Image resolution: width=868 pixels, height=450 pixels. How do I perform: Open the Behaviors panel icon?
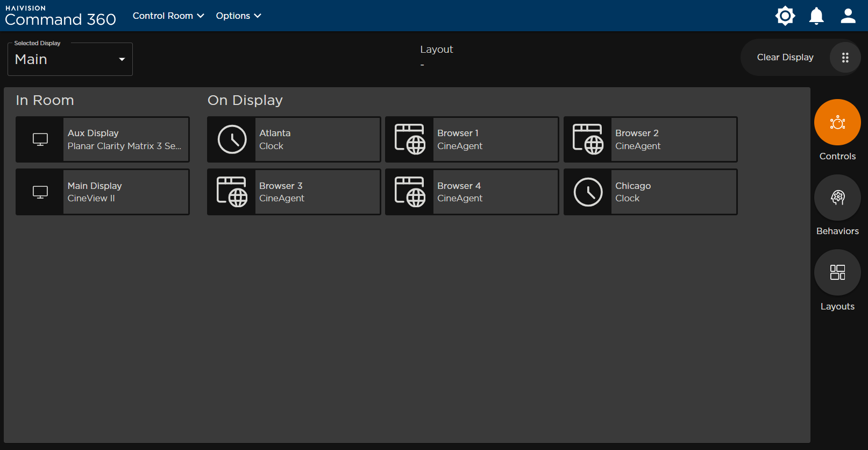[x=837, y=198]
